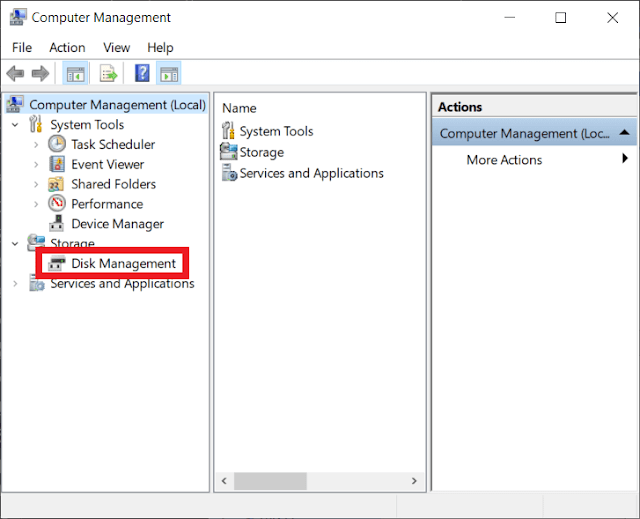
Task: Click the Computer Management root node icon
Action: pyautogui.click(x=16, y=104)
